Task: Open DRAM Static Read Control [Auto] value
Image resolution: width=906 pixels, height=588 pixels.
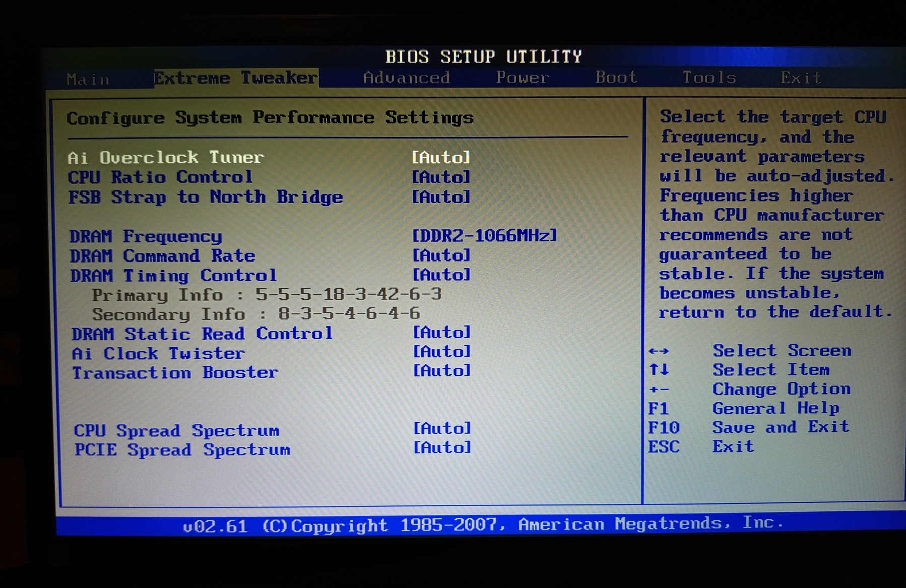Action: tap(442, 333)
